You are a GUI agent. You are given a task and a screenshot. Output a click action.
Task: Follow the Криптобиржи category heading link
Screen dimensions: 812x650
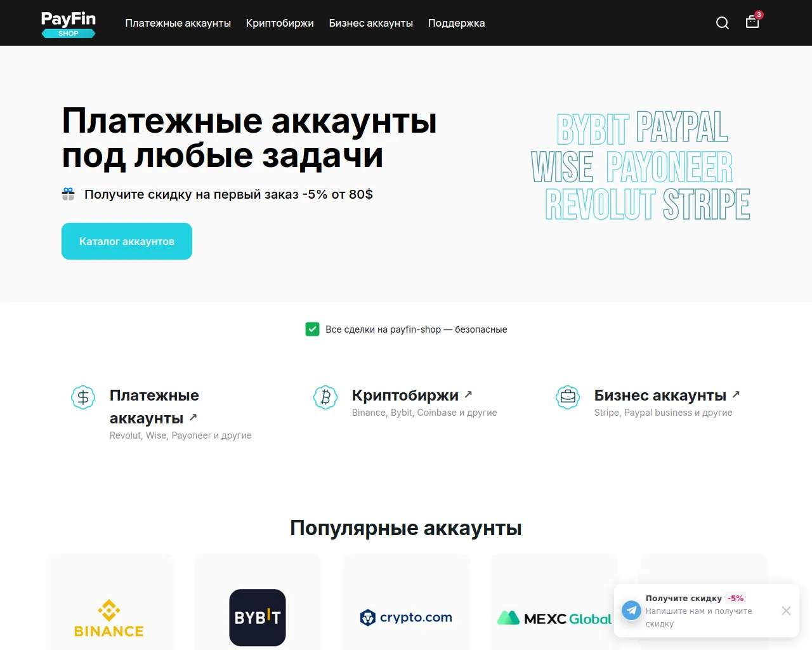[405, 395]
